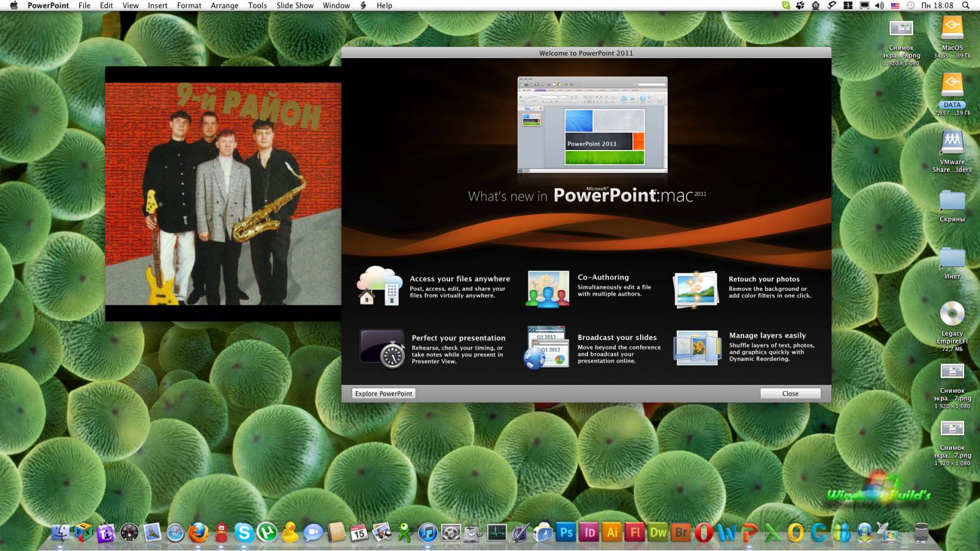This screenshot has width=980, height=551.
Task: Open Spotlight search in the menu bar
Action: click(x=966, y=6)
